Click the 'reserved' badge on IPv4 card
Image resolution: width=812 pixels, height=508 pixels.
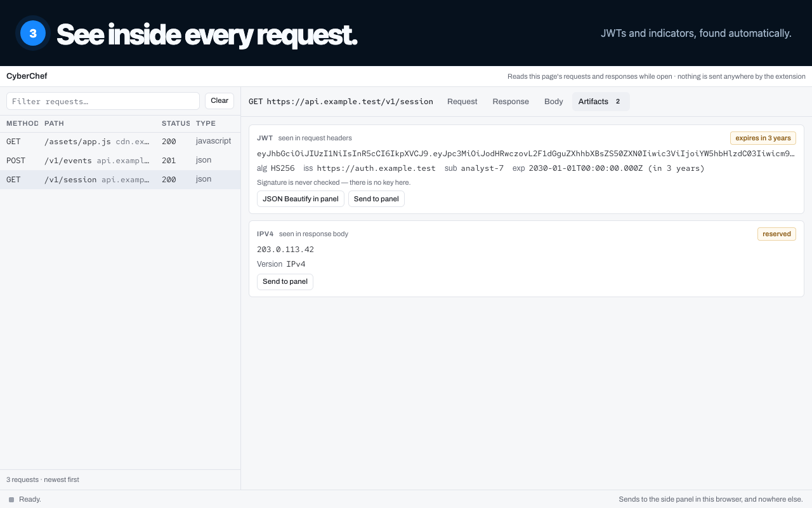pyautogui.click(x=776, y=234)
